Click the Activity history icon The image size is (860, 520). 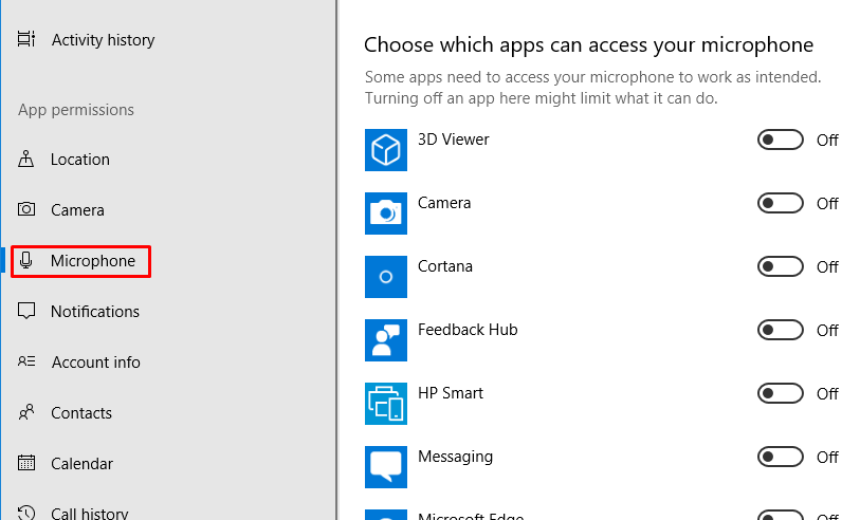click(x=26, y=39)
